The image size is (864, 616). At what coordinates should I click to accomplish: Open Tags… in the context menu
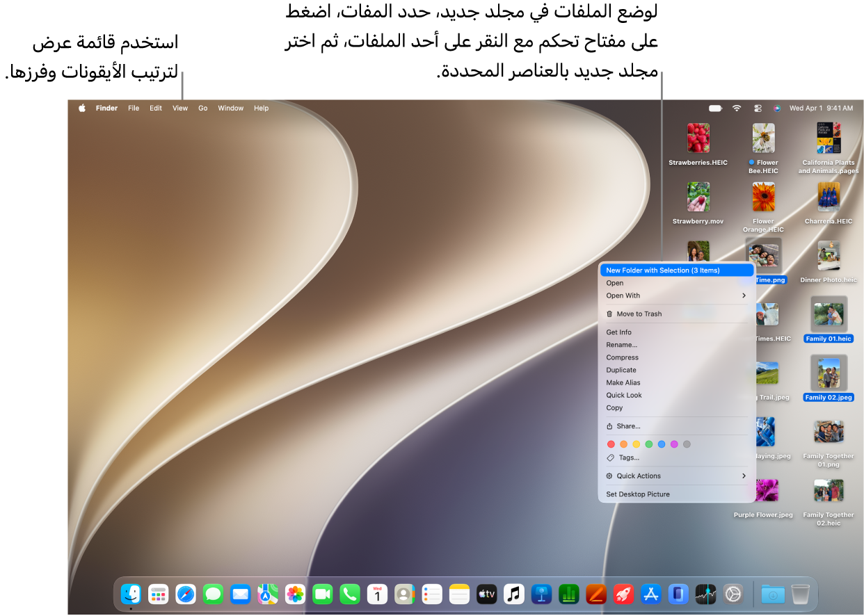click(x=677, y=457)
